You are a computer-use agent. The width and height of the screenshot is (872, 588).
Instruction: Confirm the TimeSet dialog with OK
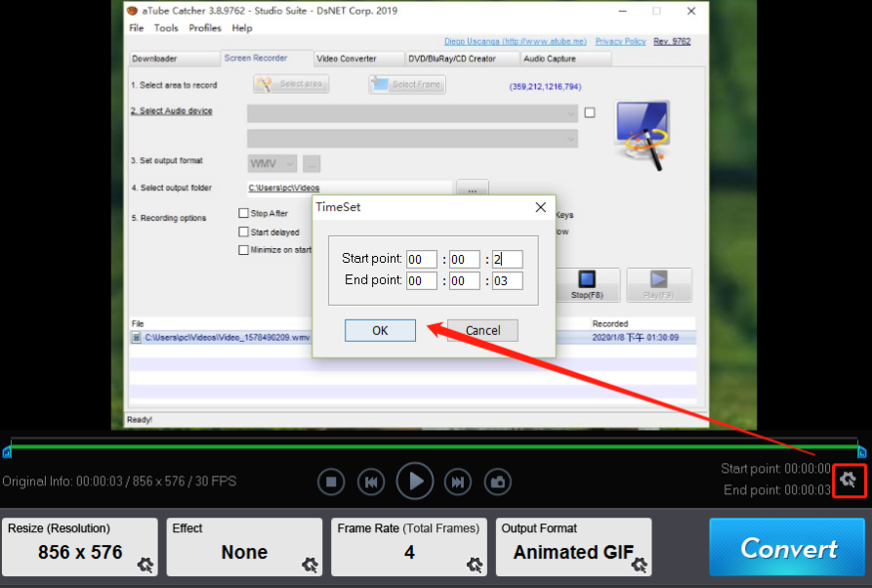click(380, 330)
